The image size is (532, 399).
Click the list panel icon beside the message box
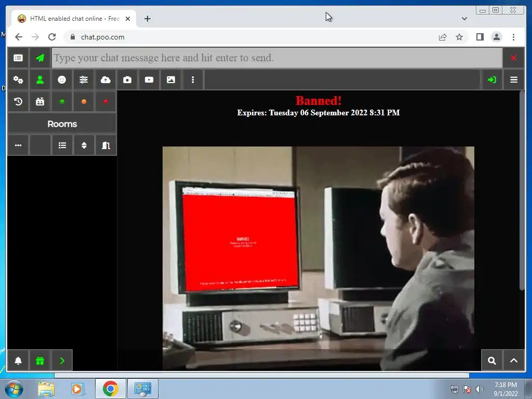point(18,58)
